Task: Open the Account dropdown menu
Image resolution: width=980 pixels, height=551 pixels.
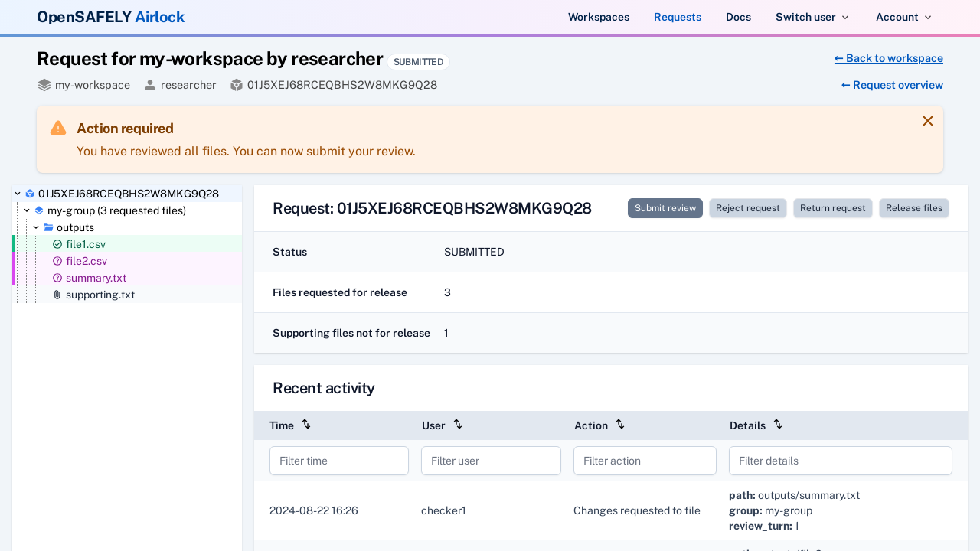Action: pyautogui.click(x=903, y=17)
